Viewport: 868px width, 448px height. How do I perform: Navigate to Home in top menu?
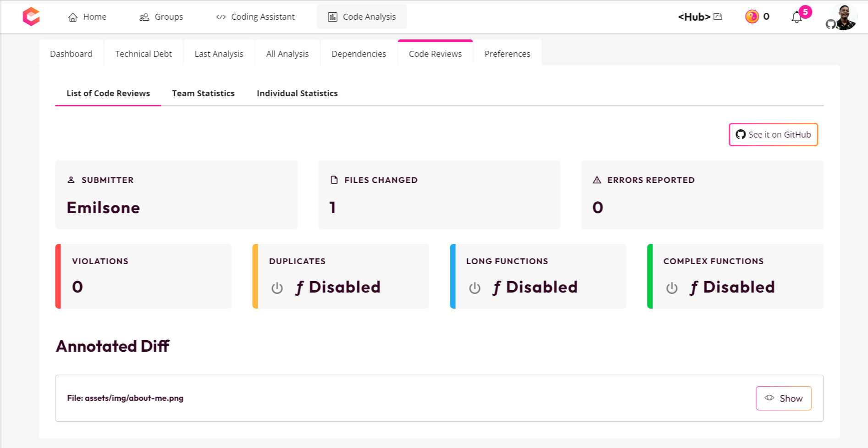pyautogui.click(x=87, y=17)
